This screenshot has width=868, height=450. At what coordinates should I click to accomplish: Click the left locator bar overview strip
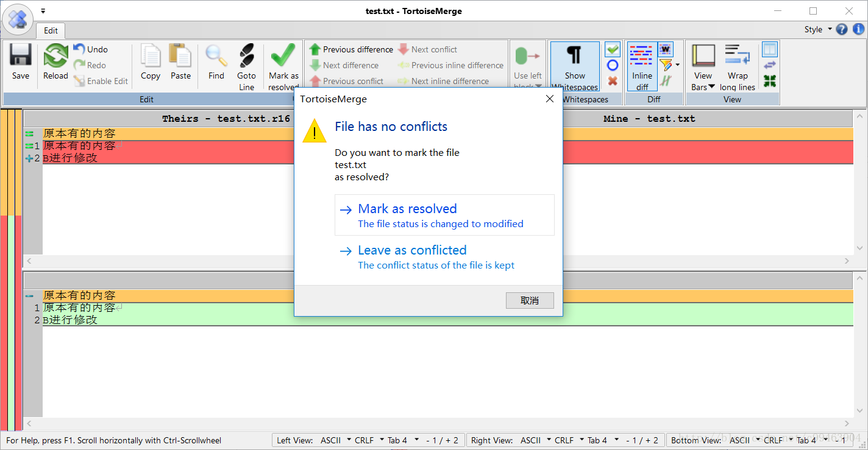tap(11, 269)
